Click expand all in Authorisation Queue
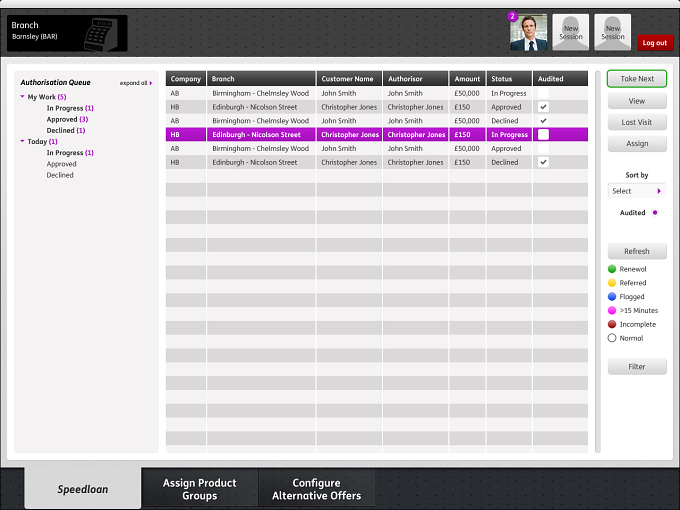680x510 pixels. (x=136, y=83)
